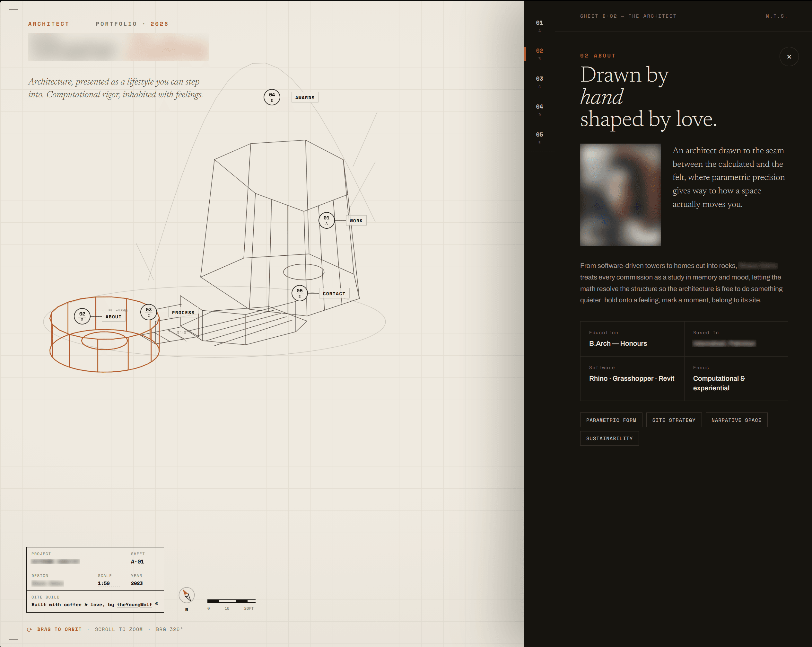The width and height of the screenshot is (812, 647).
Task: Click the 02 B circular marker near About
Action: pyautogui.click(x=82, y=316)
